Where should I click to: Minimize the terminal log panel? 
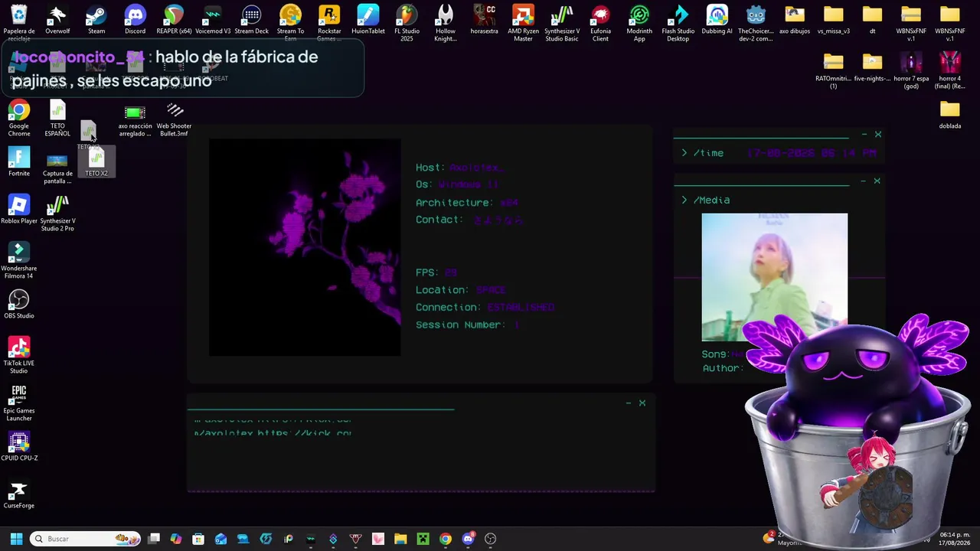click(629, 403)
